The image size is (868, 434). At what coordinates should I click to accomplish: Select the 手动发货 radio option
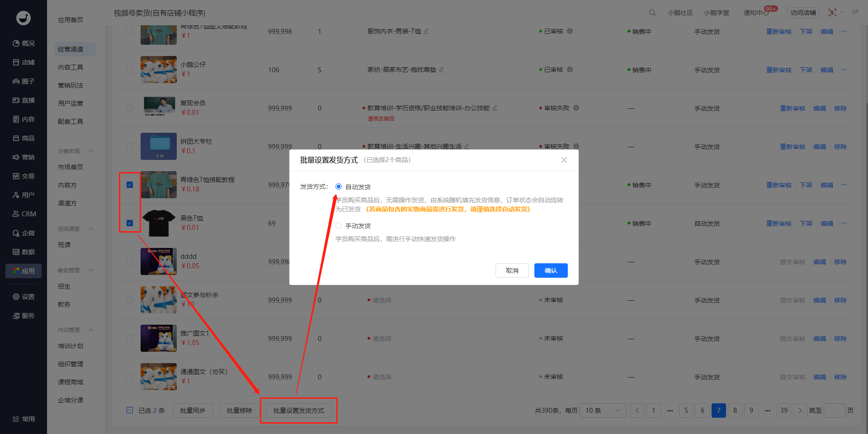pos(339,225)
